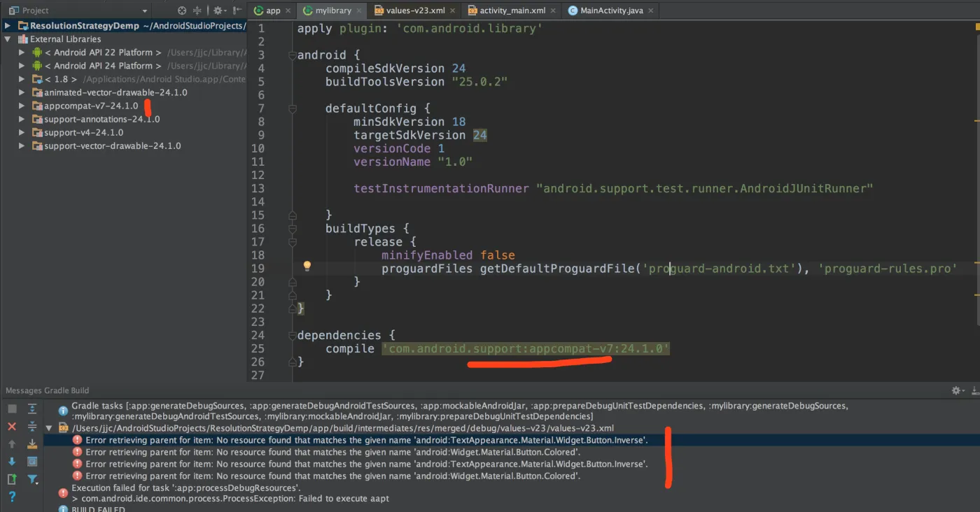Click the proguardFiles line 19 in editor
Screen dimensions: 980x512
point(668,269)
